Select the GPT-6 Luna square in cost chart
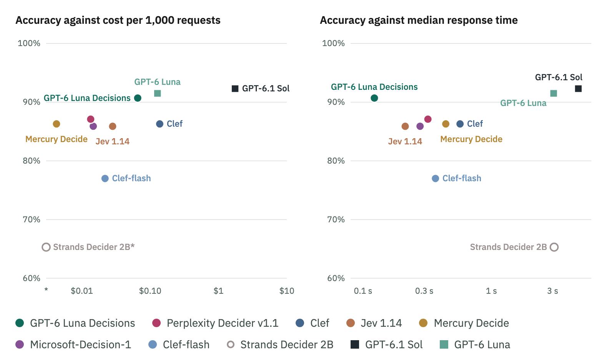Image resolution: width=607 pixels, height=364 pixels. click(157, 93)
